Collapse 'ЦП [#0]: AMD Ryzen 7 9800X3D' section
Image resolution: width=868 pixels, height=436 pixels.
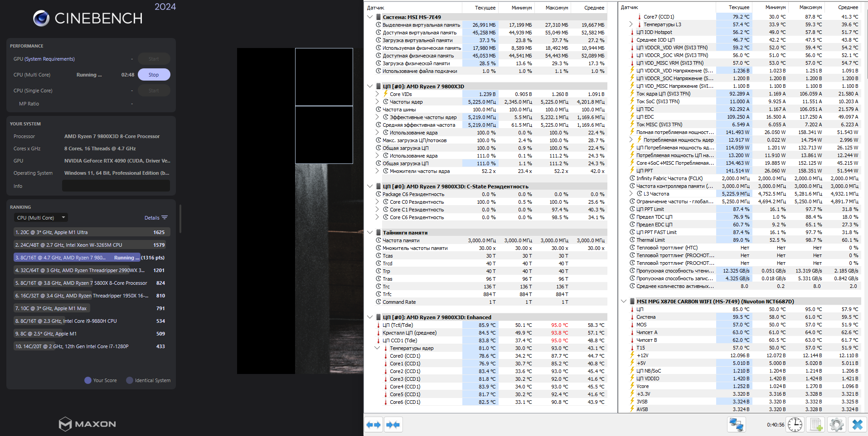click(x=370, y=86)
